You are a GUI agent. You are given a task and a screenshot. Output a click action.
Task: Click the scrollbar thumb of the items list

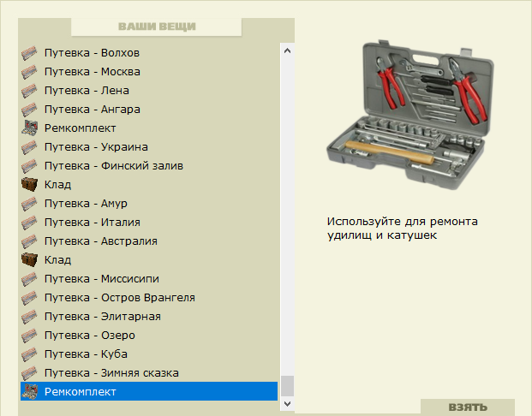[287, 386]
